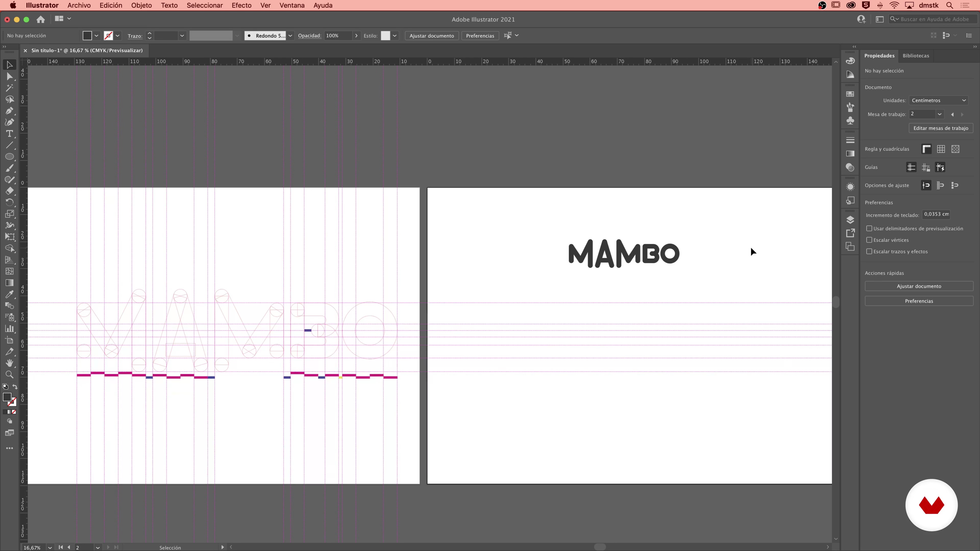Select the Hand tool
Viewport: 980px width, 551px height.
pyautogui.click(x=9, y=363)
